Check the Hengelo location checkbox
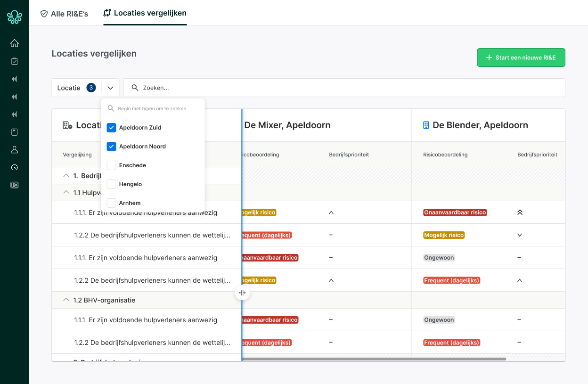The width and height of the screenshot is (588, 384). (111, 184)
